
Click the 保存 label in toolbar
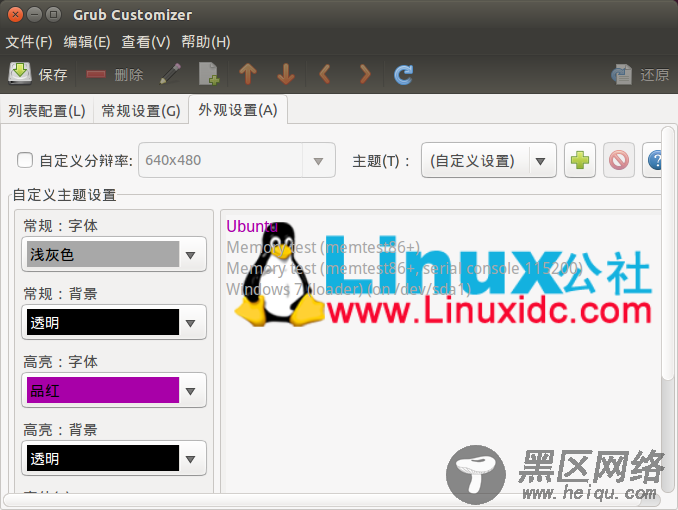click(x=53, y=75)
